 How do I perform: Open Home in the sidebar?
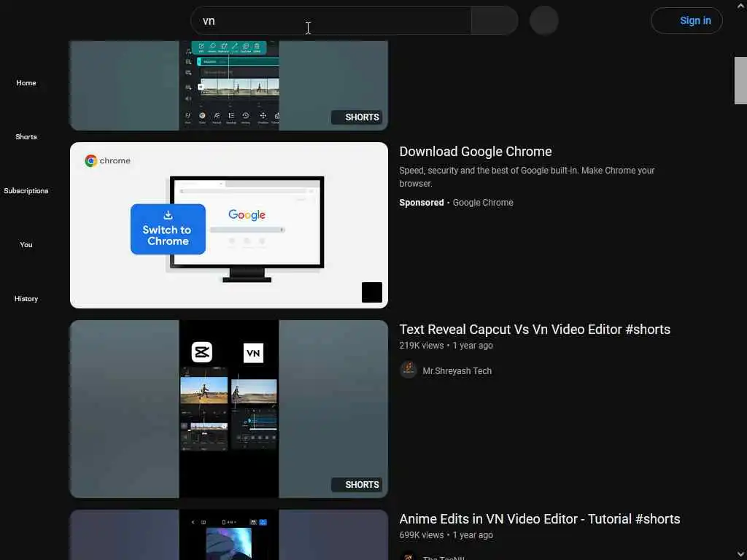tap(26, 83)
